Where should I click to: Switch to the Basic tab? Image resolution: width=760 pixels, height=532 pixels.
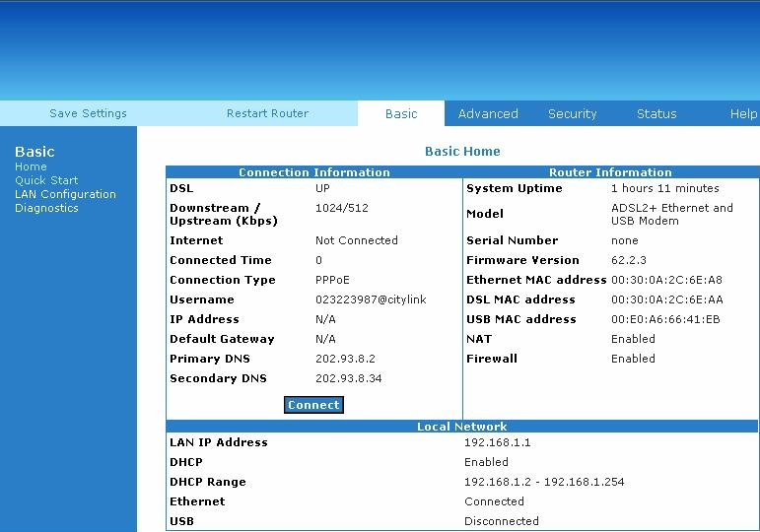[401, 114]
